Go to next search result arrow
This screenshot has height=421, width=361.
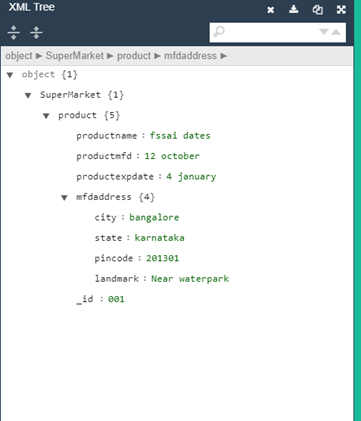click(x=324, y=32)
